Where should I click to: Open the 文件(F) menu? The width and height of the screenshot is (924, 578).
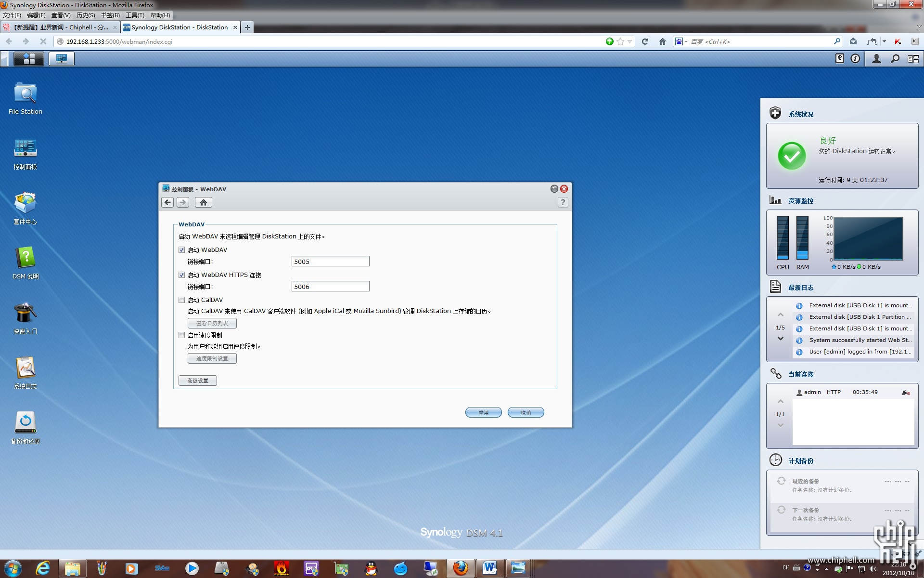click(12, 15)
